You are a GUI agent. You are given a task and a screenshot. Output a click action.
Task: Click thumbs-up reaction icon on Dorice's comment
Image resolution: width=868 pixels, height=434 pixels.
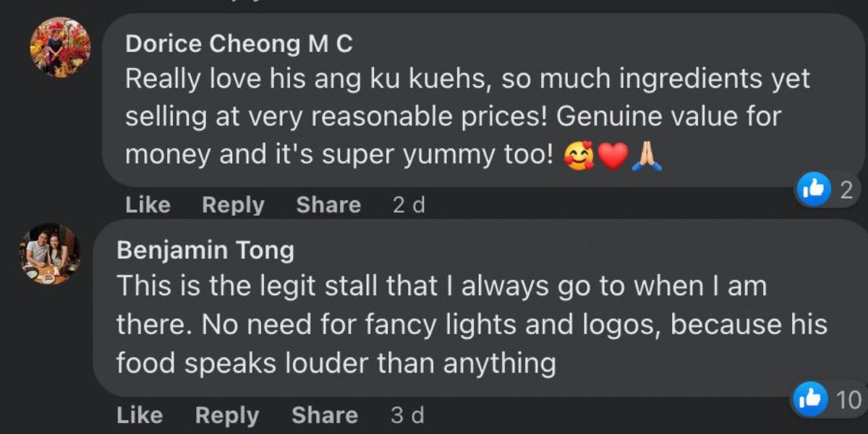[812, 190]
